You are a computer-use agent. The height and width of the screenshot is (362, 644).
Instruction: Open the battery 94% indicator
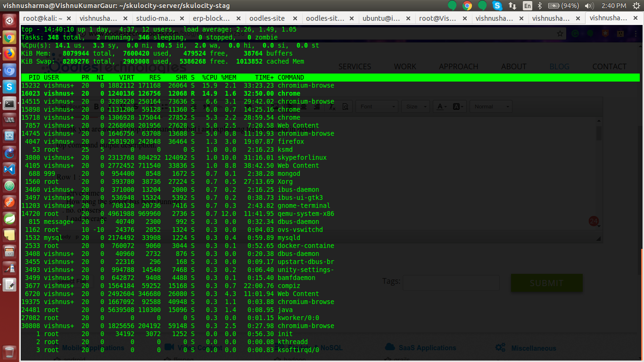(x=564, y=6)
